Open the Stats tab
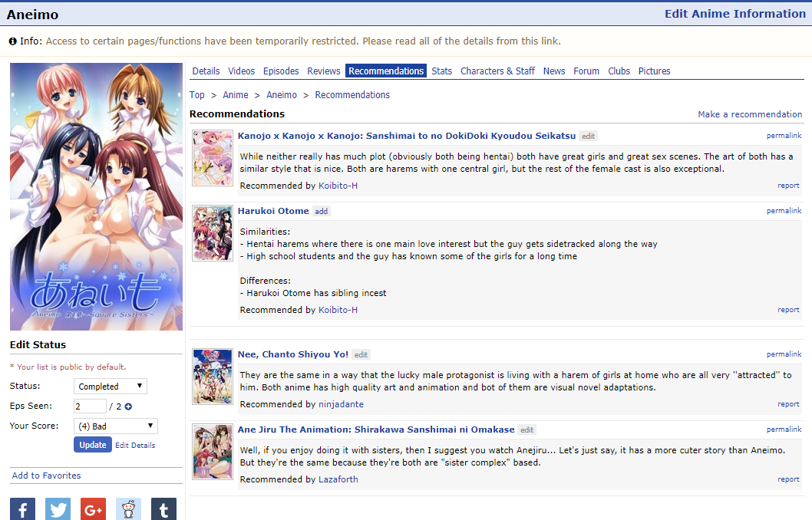The image size is (812, 520). tap(442, 71)
